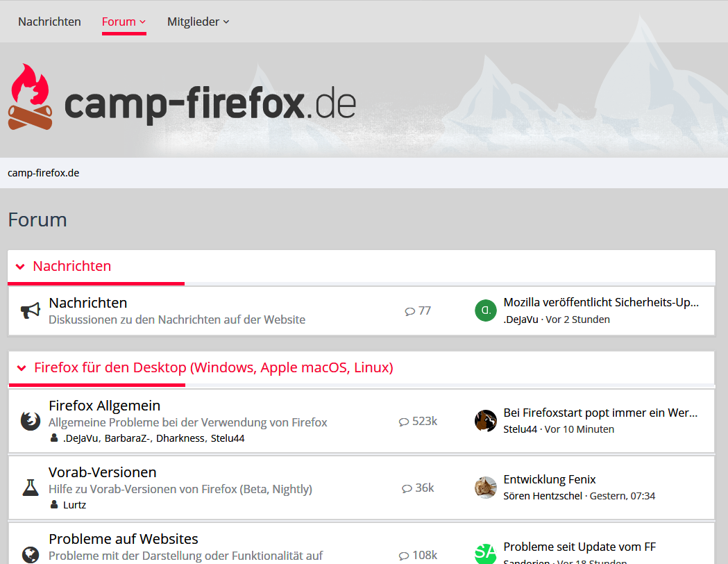Image resolution: width=728 pixels, height=564 pixels.
Task: Open thread Mozilla veröffentlicht Sicherheits-Up...
Action: click(601, 302)
